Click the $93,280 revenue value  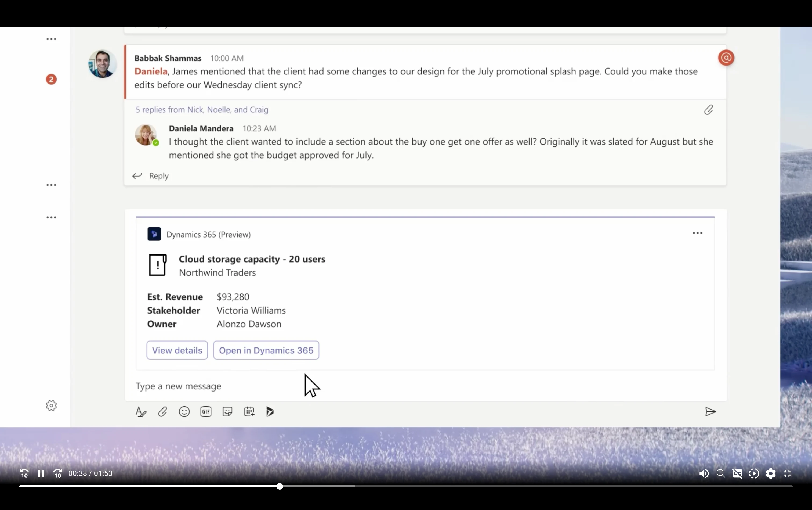[x=233, y=297]
